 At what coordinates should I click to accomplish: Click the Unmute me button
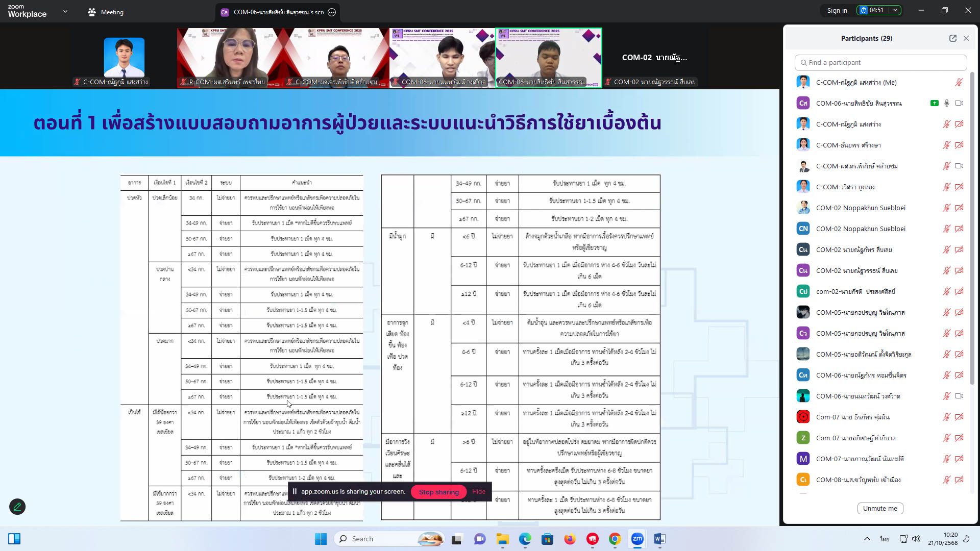[x=880, y=508]
